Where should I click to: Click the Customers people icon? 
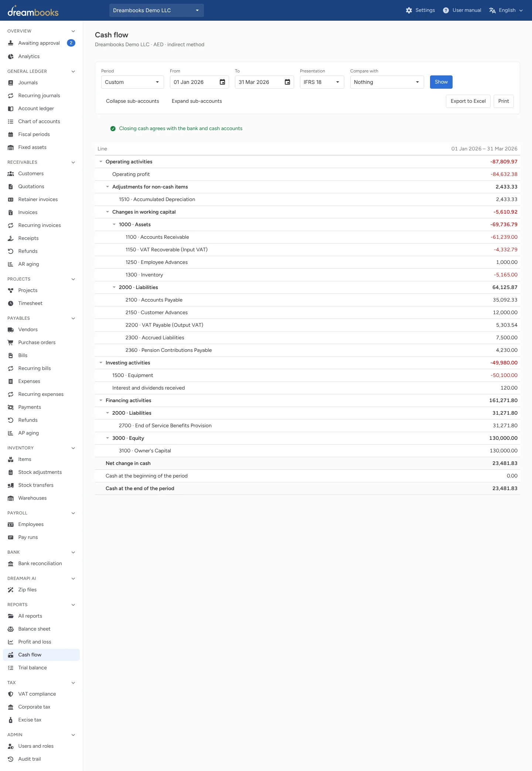point(11,174)
